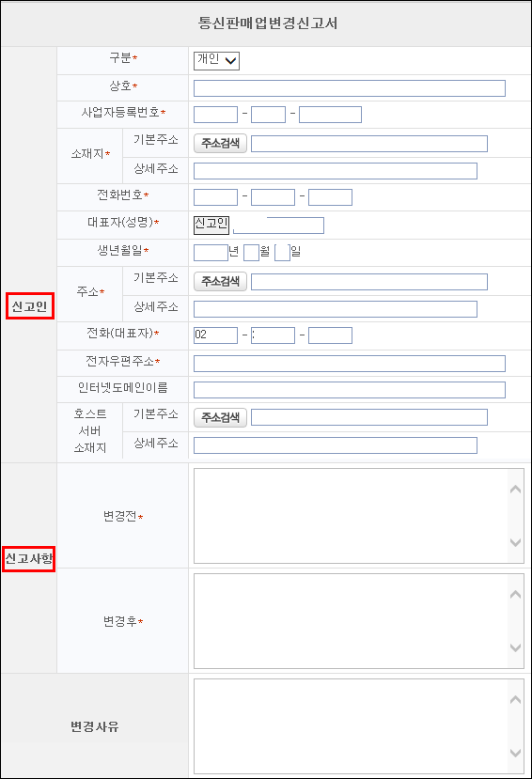The width and height of the screenshot is (532, 779).
Task: Focus last box of 전화번호
Action: (x=330, y=197)
